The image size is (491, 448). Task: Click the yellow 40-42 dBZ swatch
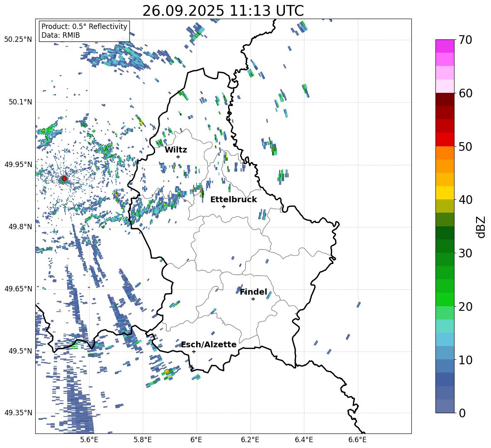[445, 193]
